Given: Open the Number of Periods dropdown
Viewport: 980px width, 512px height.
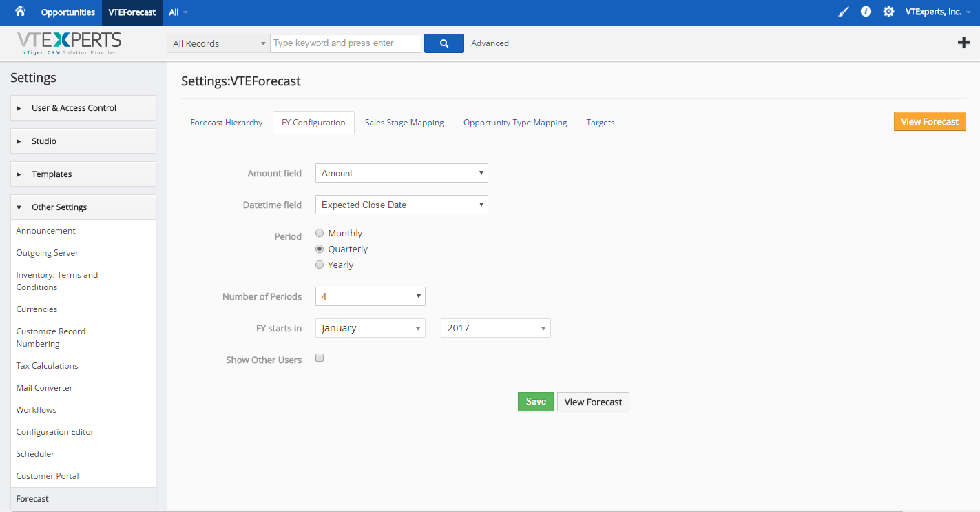Looking at the screenshot, I should [x=371, y=296].
